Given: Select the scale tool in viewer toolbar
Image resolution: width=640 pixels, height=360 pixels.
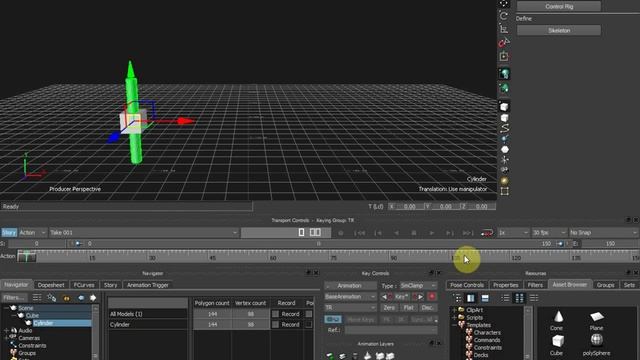Looking at the screenshot, I should [504, 29].
